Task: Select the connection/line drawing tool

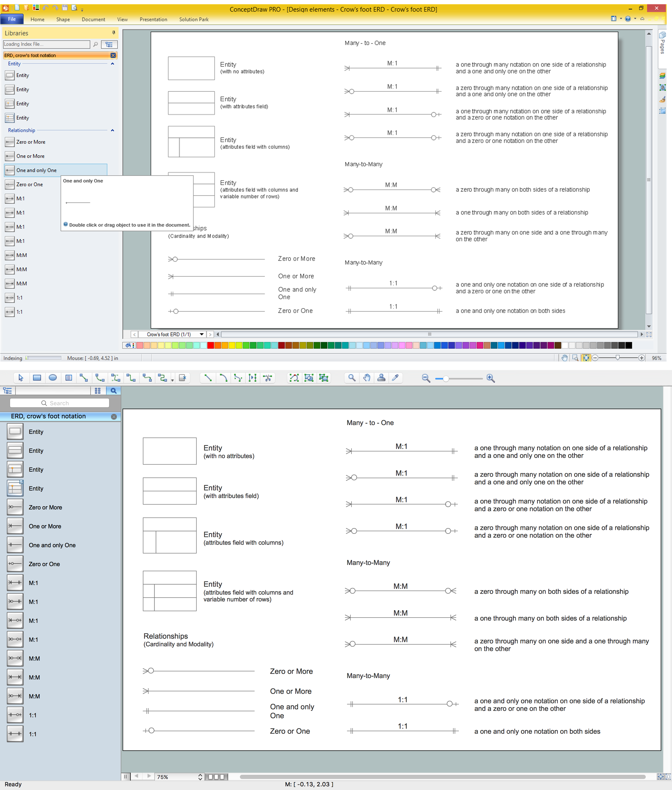Action: [209, 378]
